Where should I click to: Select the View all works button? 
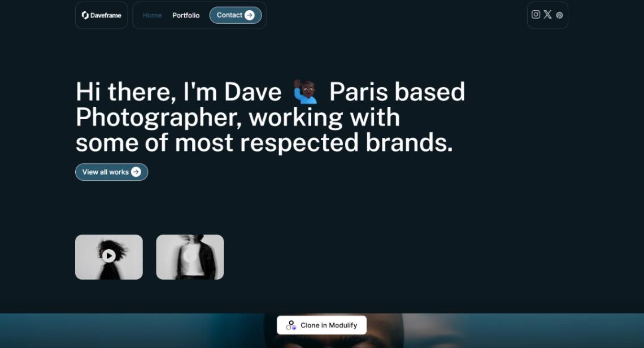111,172
